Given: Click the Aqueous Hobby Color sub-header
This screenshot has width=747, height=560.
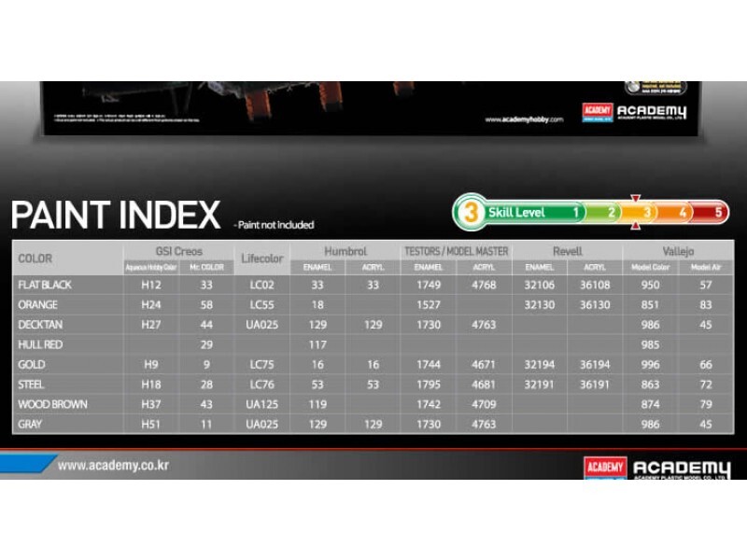Looking at the screenshot, I should pyautogui.click(x=150, y=267).
